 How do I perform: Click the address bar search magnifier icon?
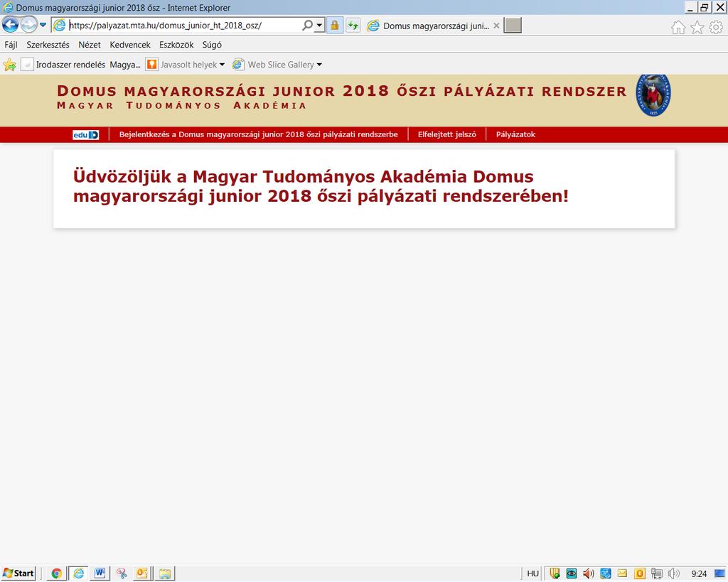[307, 26]
